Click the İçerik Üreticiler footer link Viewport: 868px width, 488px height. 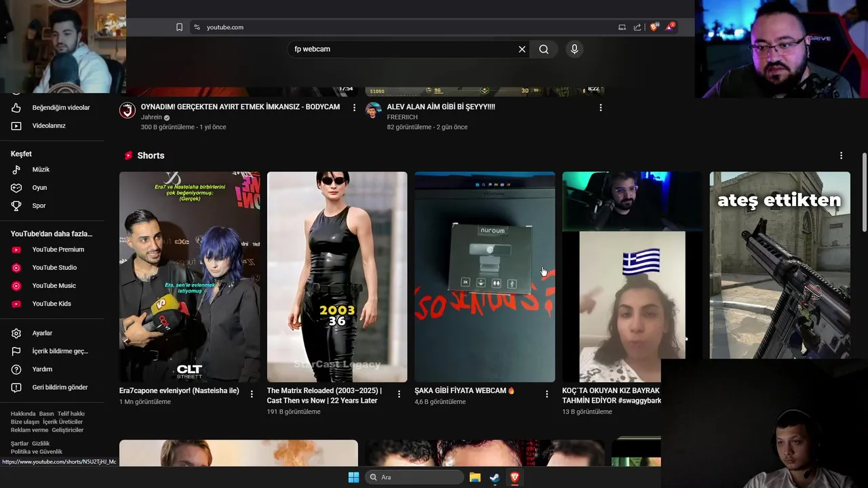[x=62, y=422]
